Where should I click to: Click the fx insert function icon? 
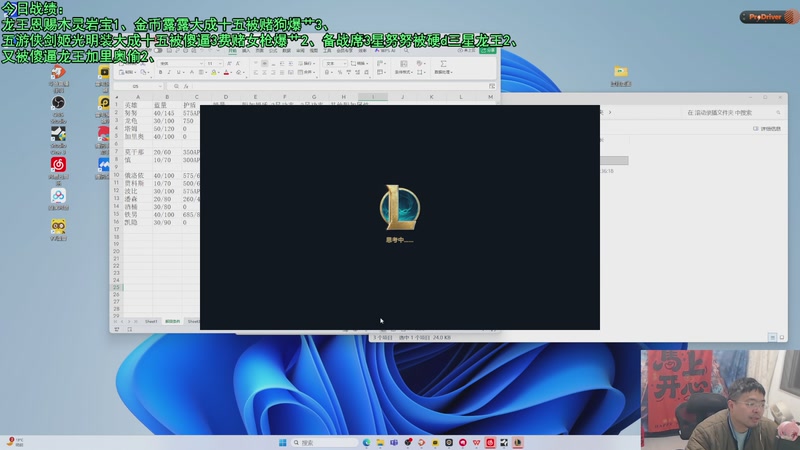click(186, 86)
